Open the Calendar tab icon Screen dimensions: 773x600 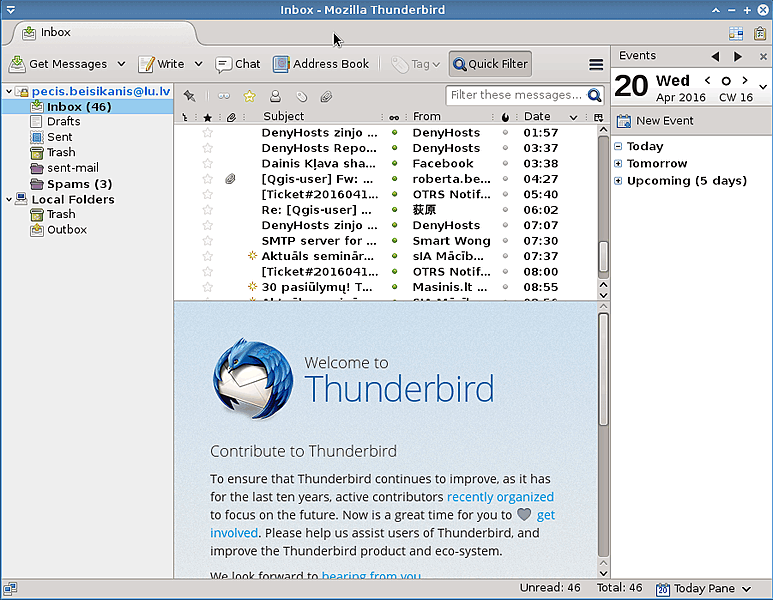(736, 33)
